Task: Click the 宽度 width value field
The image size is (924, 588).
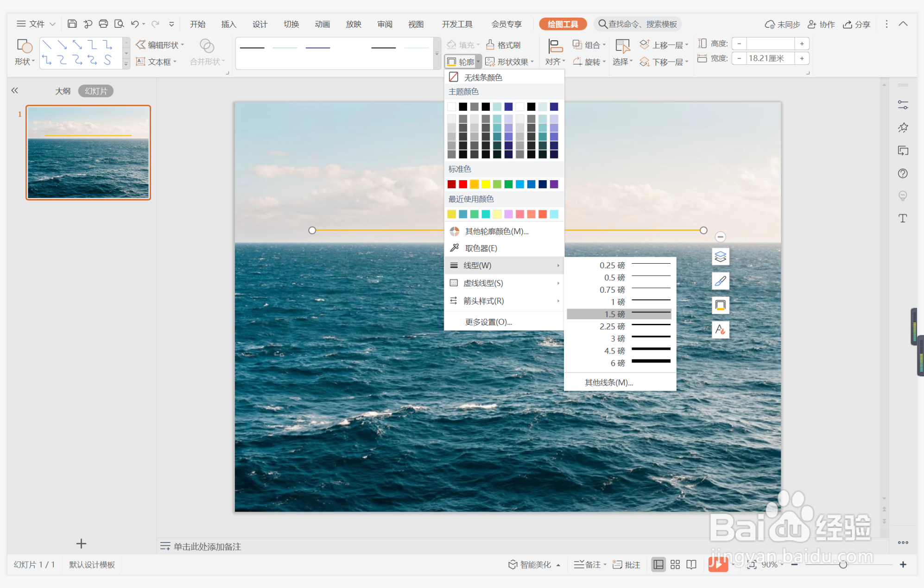Action: [771, 58]
